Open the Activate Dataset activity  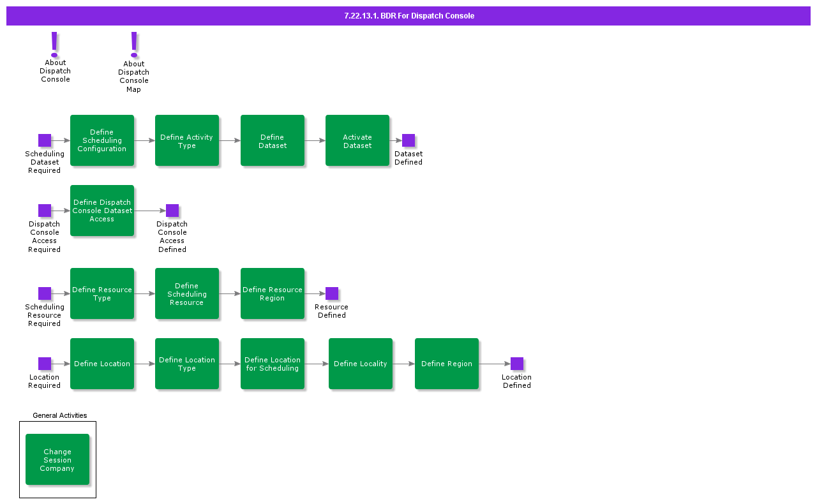click(357, 140)
